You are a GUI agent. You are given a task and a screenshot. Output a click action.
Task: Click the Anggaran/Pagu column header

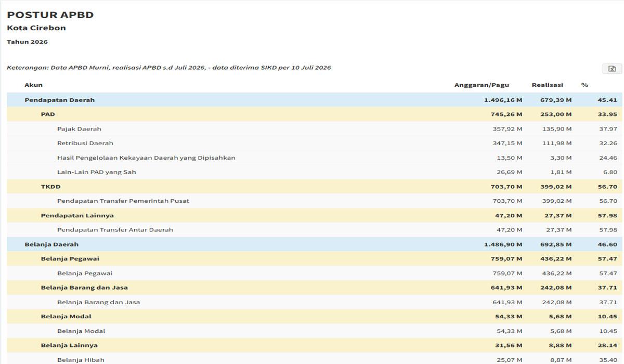482,85
